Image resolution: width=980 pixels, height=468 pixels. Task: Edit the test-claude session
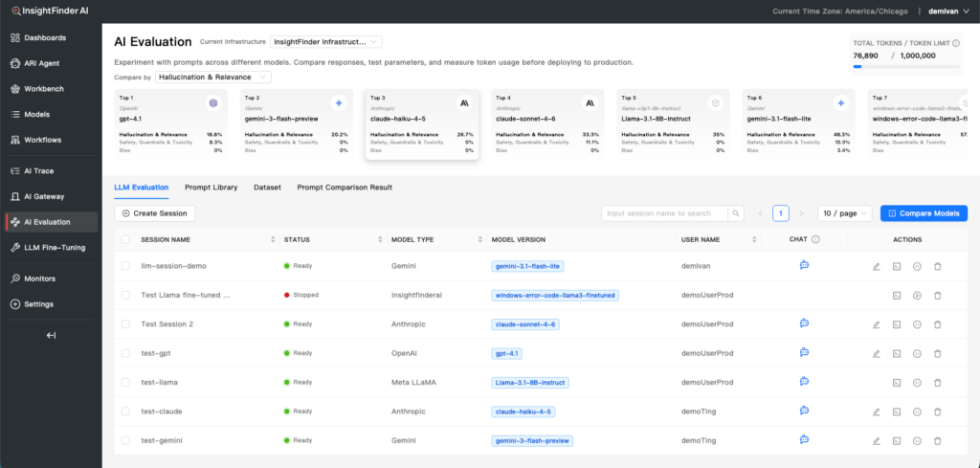[877, 412]
